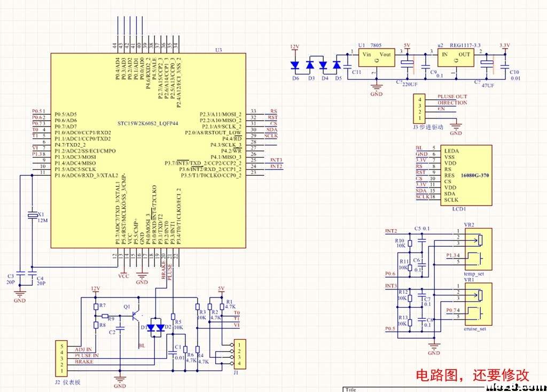Click the GND symbol below 7805 regulator

[x=376, y=89]
